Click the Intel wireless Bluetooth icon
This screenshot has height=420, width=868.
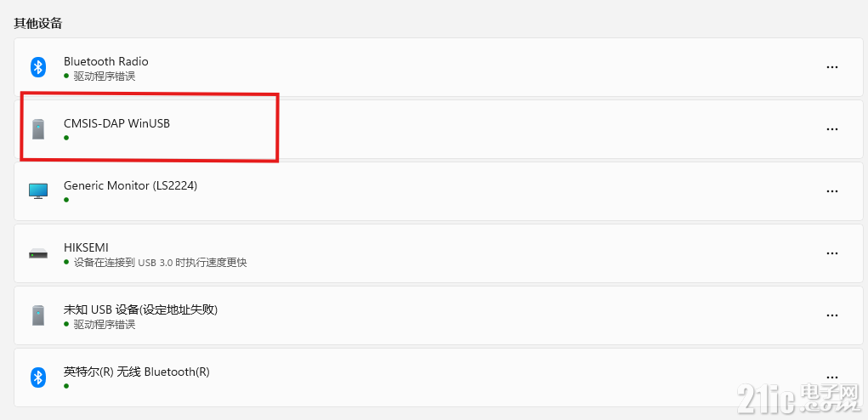pyautogui.click(x=37, y=377)
